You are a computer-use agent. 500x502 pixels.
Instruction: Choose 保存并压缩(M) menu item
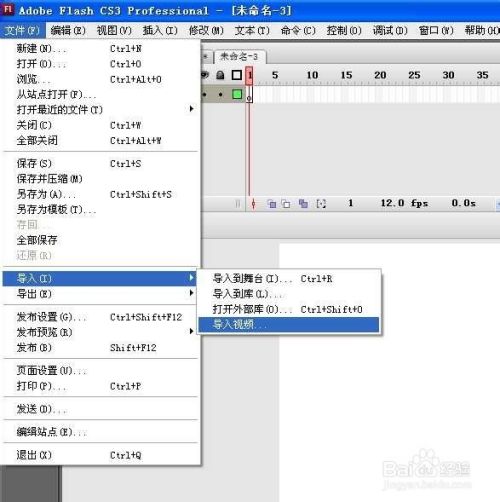[100, 179]
